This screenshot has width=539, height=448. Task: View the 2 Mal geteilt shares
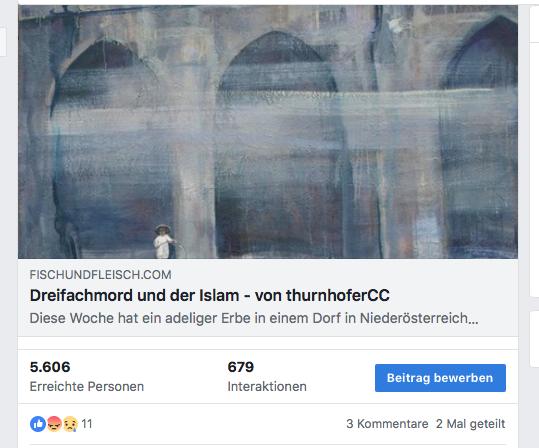tap(471, 424)
